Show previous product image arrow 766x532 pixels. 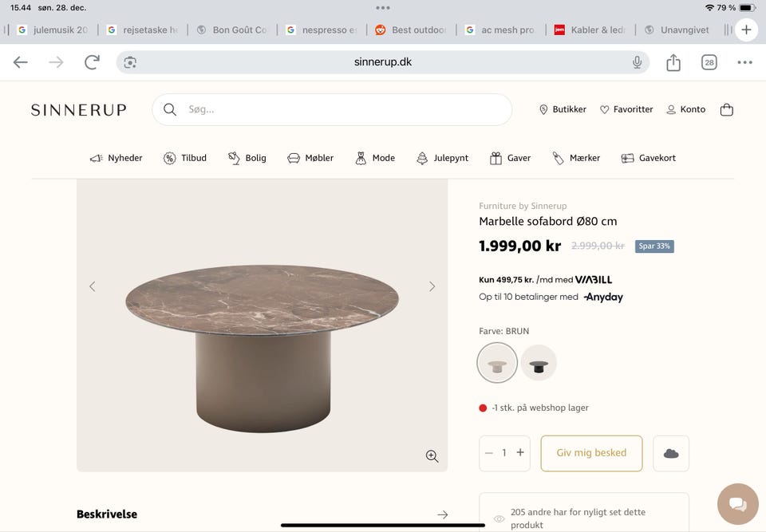[93, 286]
